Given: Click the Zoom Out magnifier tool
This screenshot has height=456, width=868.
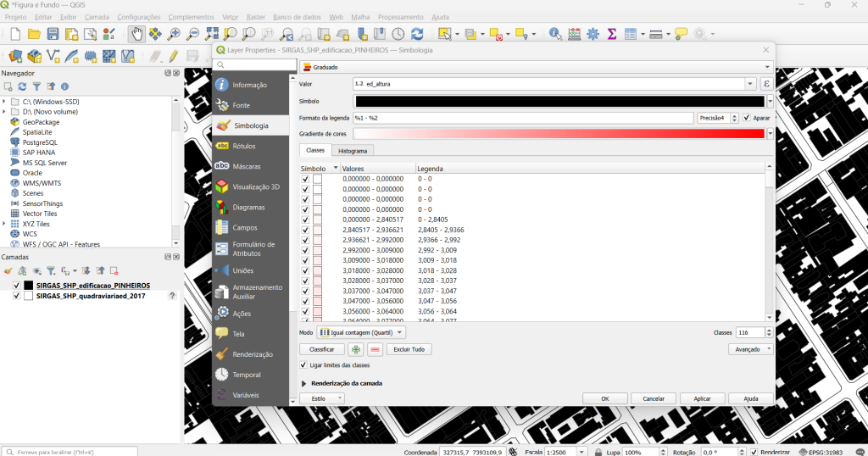Looking at the screenshot, I should pyautogui.click(x=192, y=34).
